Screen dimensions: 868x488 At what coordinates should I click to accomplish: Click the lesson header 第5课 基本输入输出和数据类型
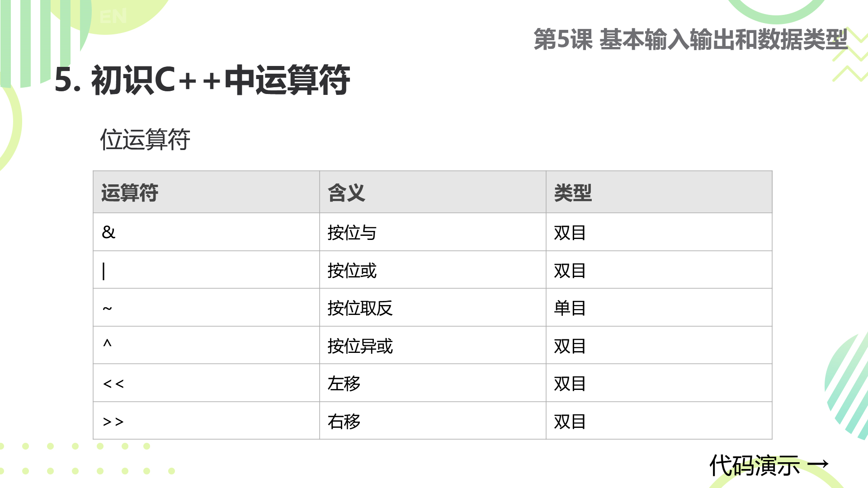[x=690, y=39]
